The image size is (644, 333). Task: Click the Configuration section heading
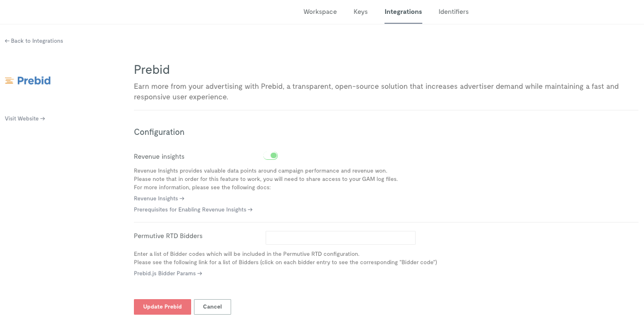pos(159,132)
